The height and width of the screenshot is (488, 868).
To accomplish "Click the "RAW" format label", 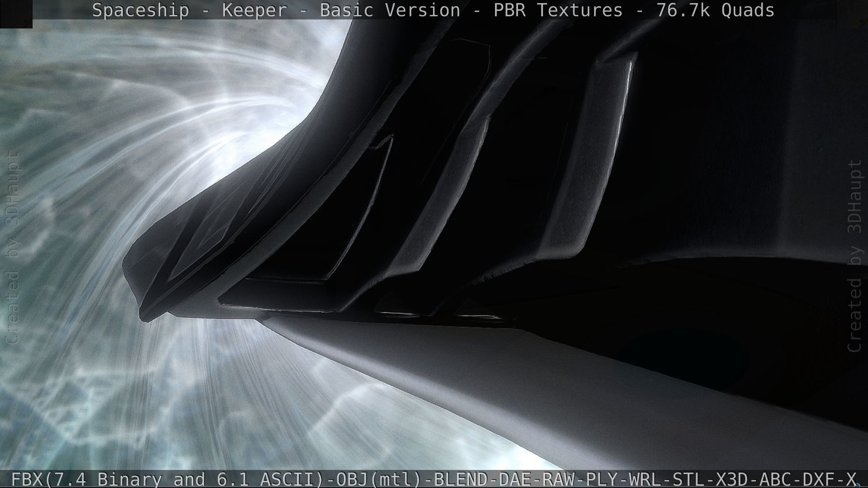I will pyautogui.click(x=558, y=479).
